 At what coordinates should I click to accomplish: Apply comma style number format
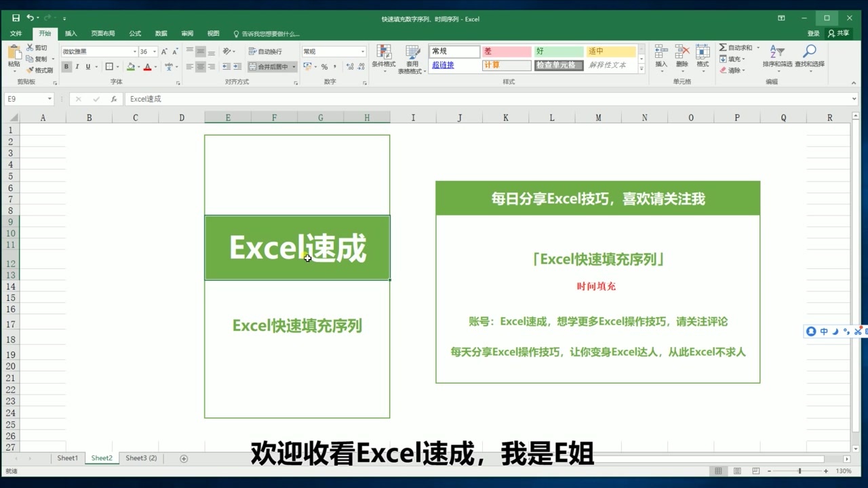point(334,66)
